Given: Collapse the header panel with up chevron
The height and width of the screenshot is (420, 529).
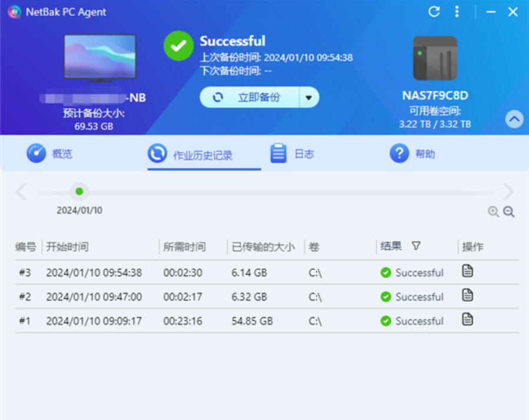Looking at the screenshot, I should [x=514, y=119].
